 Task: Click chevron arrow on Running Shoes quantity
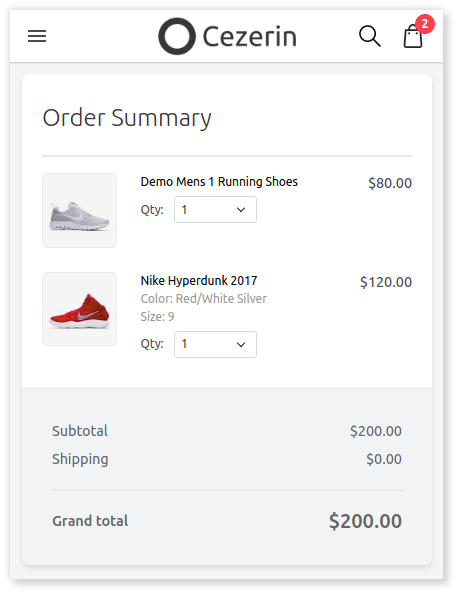point(241,209)
